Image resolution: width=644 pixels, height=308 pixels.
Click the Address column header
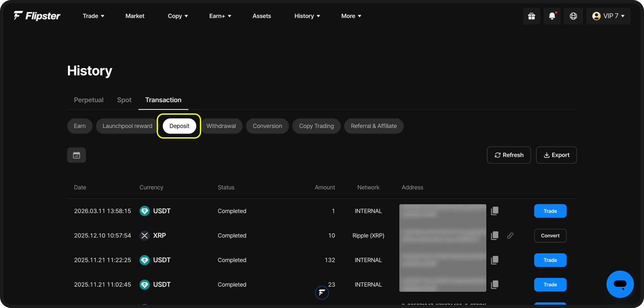coord(412,187)
